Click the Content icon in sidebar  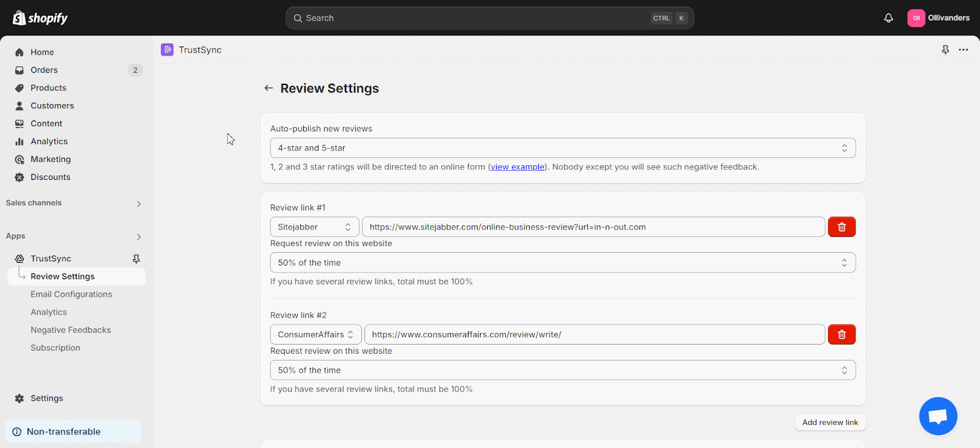click(x=20, y=123)
